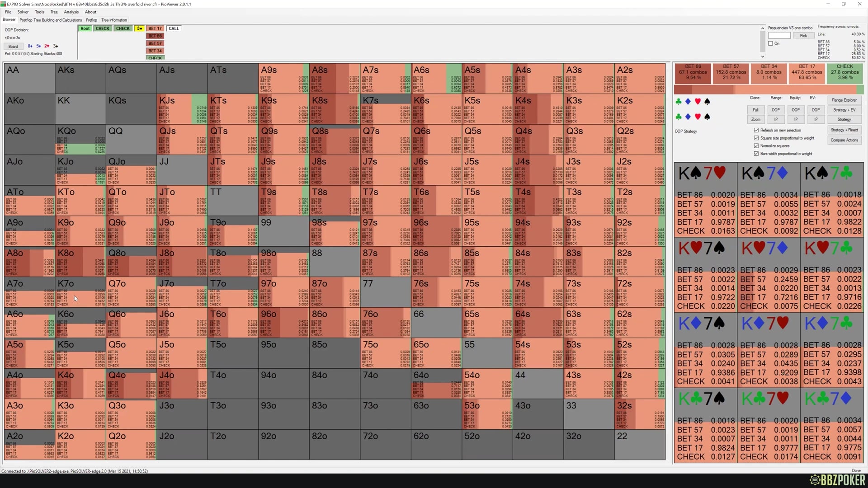Switch to the Preflop tab
Image resolution: width=868 pixels, height=488 pixels.
[x=91, y=20]
